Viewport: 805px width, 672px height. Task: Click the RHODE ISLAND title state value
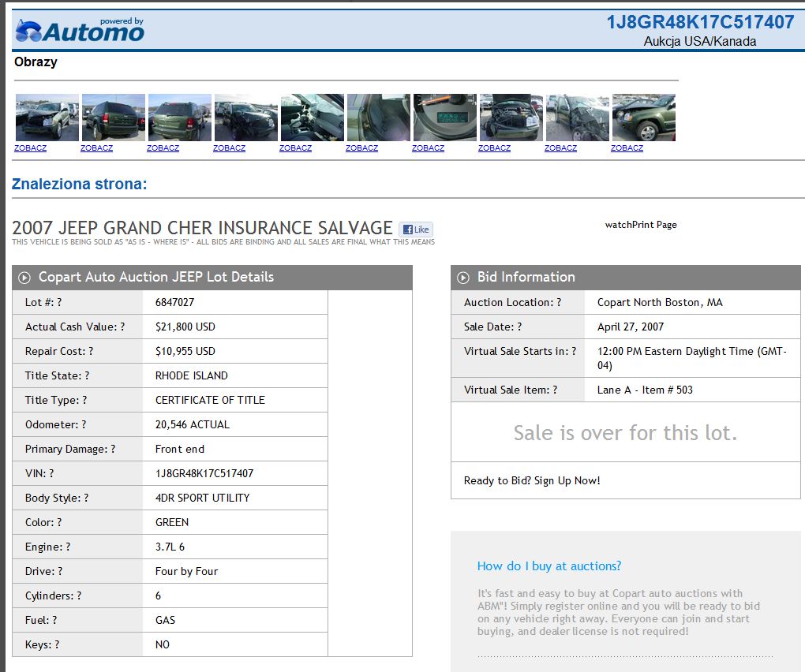click(192, 375)
